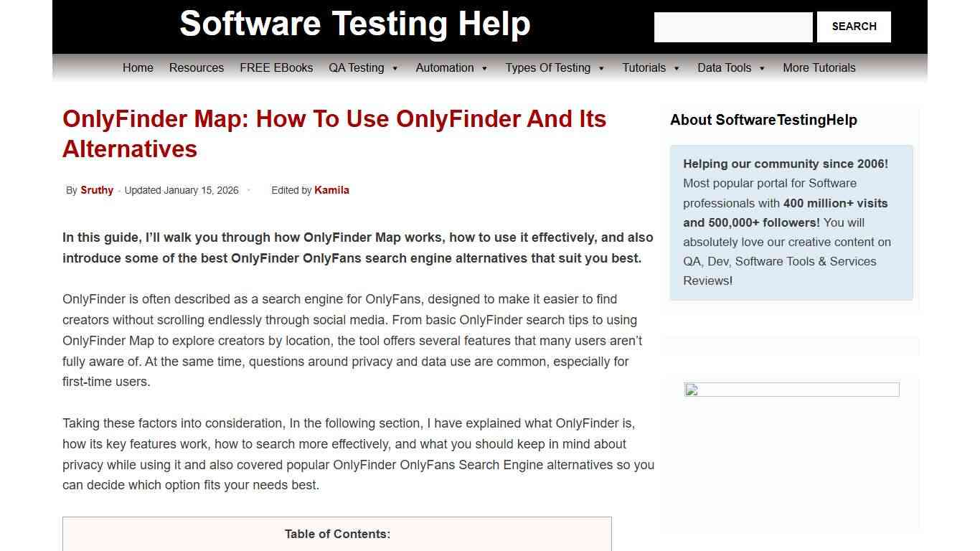Image resolution: width=980 pixels, height=551 pixels.
Task: Select the highlighted community info box
Action: click(x=791, y=222)
